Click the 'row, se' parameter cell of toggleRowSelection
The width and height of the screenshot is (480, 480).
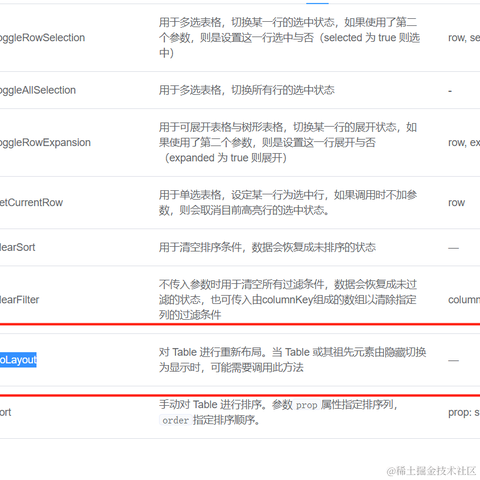[x=464, y=38]
